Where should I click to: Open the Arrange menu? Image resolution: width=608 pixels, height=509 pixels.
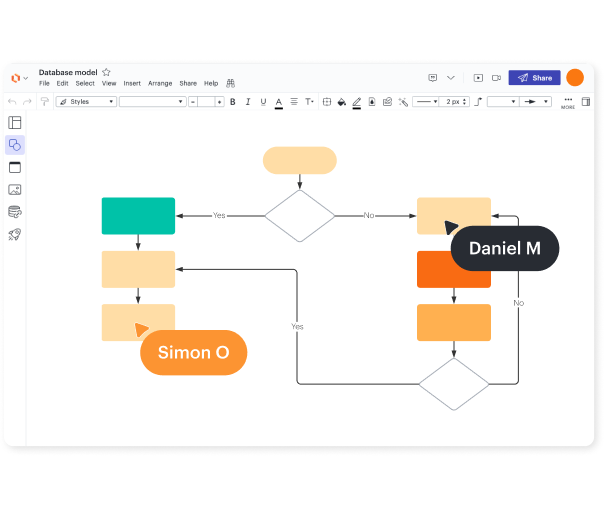pyautogui.click(x=160, y=84)
